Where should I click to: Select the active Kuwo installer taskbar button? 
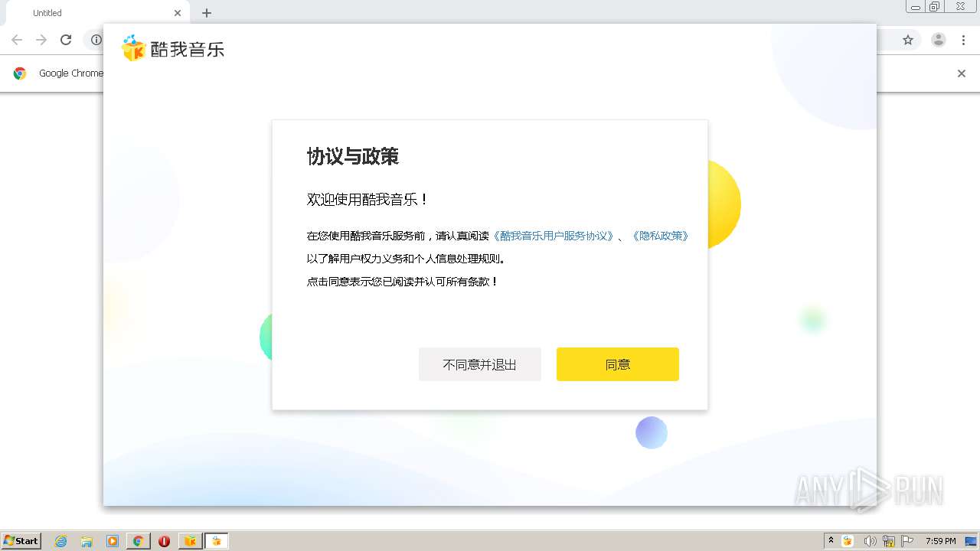coord(217,541)
